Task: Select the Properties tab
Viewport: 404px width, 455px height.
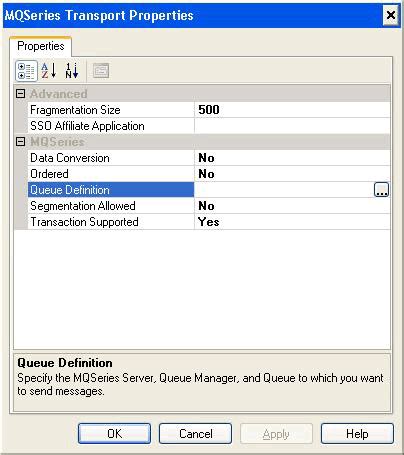Action: click(x=41, y=46)
